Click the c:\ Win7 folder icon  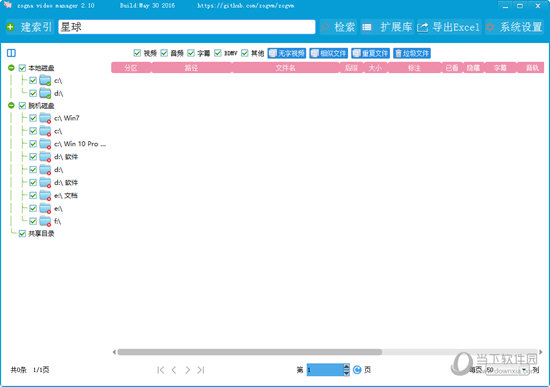[x=45, y=118]
